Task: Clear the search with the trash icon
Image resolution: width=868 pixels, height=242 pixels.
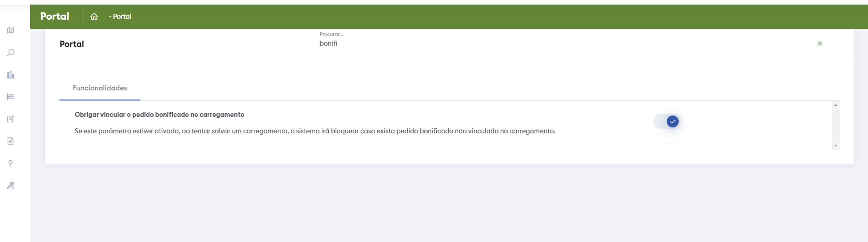Action: click(x=819, y=44)
